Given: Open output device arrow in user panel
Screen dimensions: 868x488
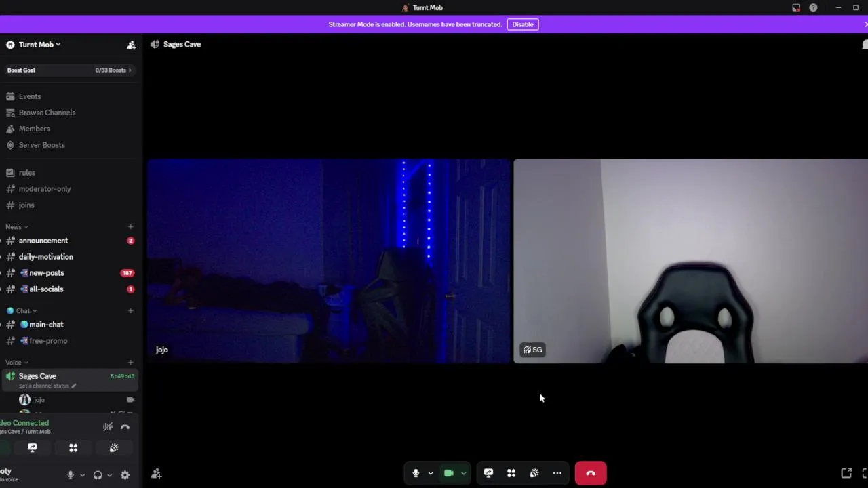Looking at the screenshot, I should point(109,475).
